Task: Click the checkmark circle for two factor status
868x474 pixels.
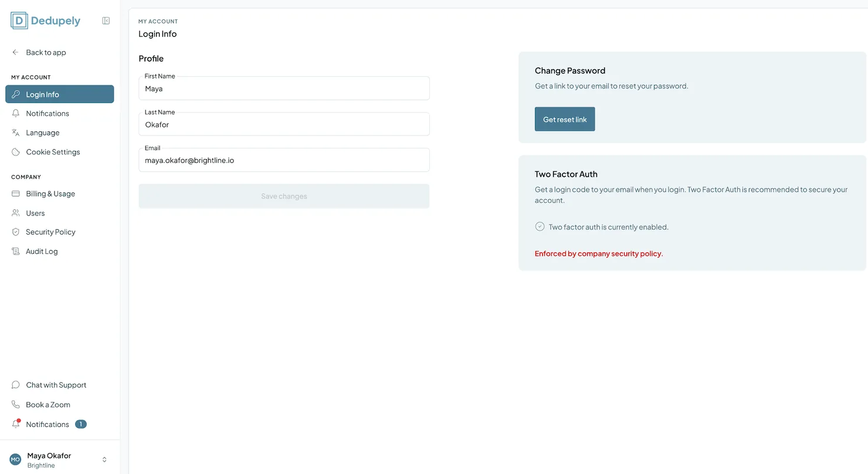Action: pyautogui.click(x=540, y=226)
